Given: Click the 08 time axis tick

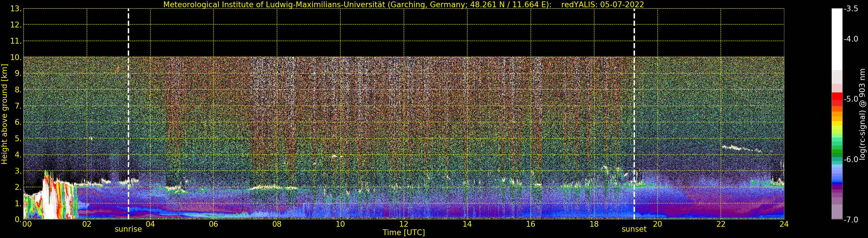Looking at the screenshot, I should click(x=277, y=224).
